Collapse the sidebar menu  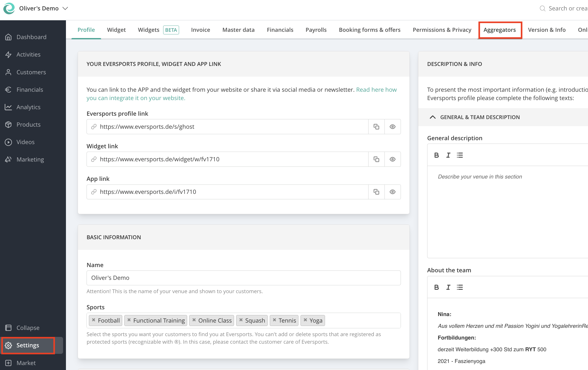(x=28, y=328)
